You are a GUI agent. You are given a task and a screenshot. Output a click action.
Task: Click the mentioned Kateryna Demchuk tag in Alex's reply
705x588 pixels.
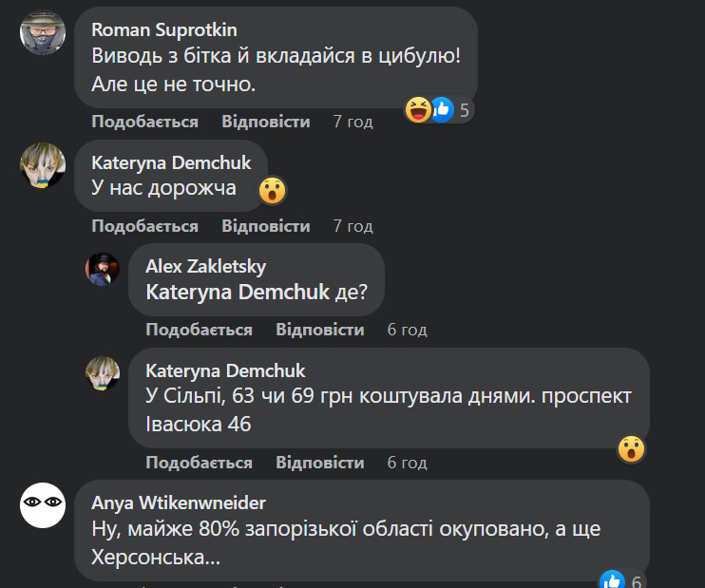pyautogui.click(x=237, y=293)
